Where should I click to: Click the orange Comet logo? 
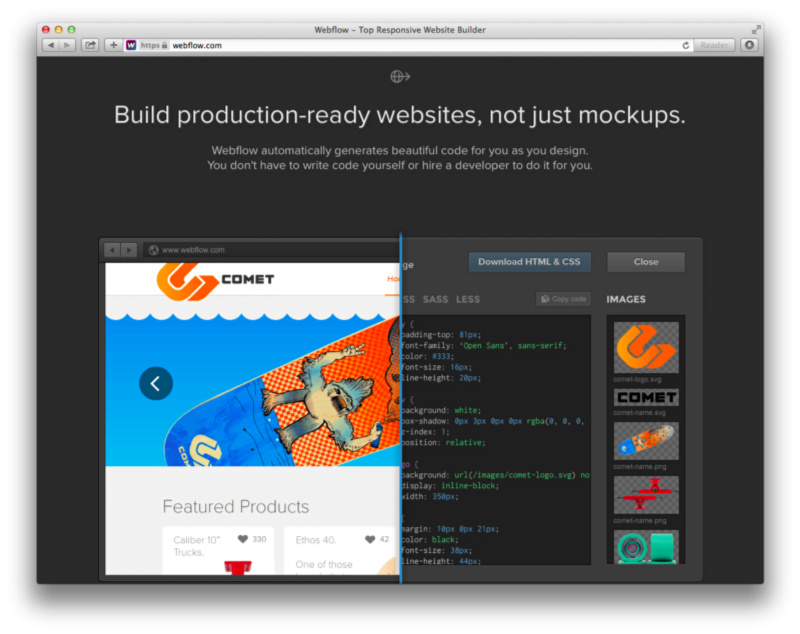(x=186, y=281)
